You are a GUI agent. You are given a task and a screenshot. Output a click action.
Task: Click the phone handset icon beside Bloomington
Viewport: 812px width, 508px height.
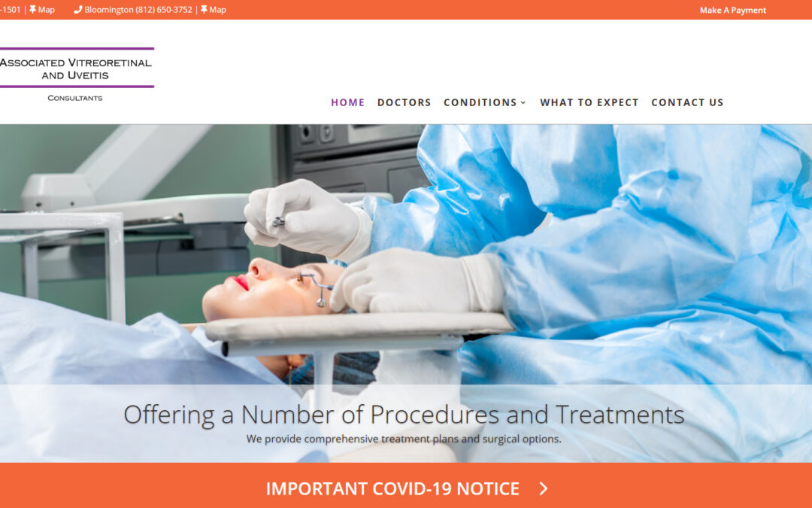[x=78, y=10]
